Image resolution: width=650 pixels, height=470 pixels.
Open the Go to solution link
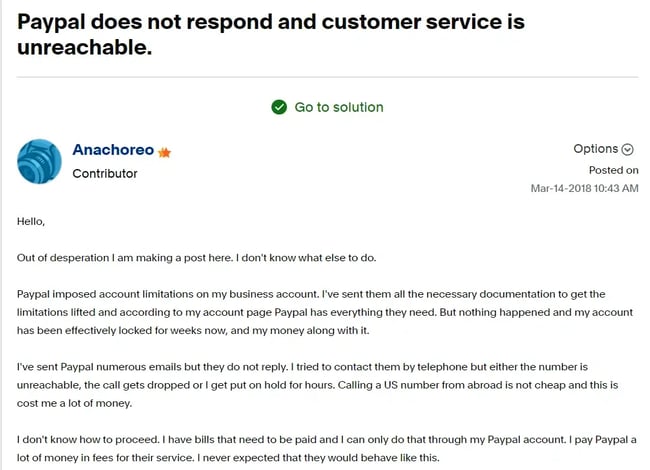pos(339,107)
